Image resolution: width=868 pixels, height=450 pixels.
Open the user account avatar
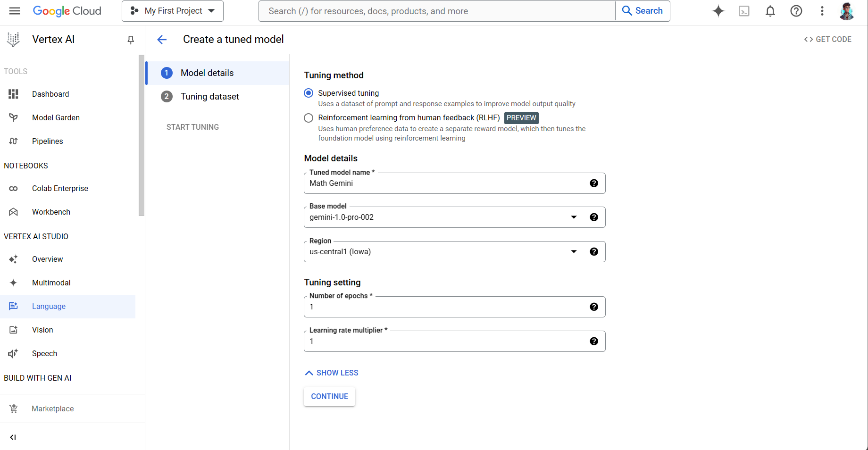(x=847, y=11)
